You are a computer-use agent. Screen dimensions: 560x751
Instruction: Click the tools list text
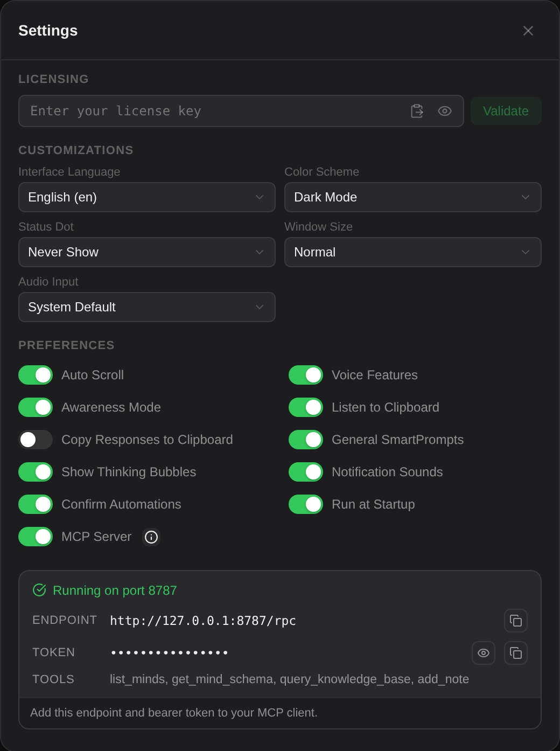pos(289,679)
